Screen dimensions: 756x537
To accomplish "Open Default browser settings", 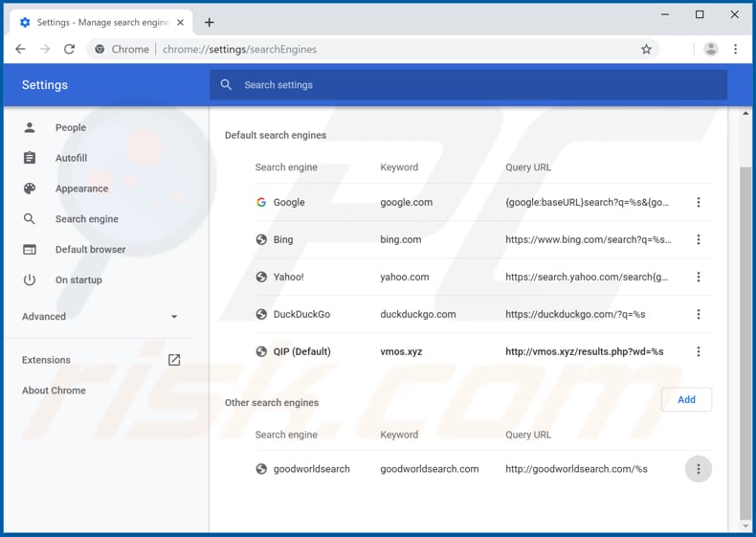I will click(90, 250).
